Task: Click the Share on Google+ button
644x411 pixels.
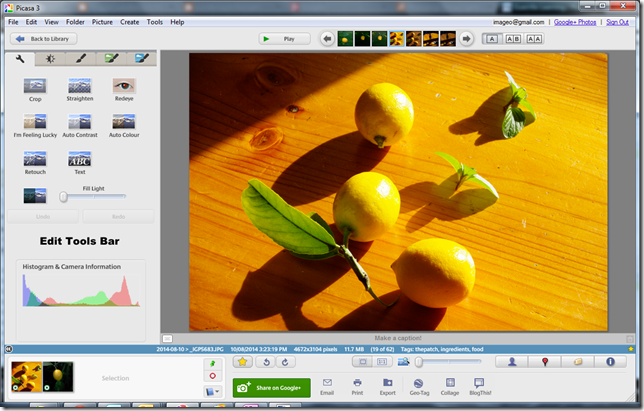Action: pyautogui.click(x=271, y=386)
